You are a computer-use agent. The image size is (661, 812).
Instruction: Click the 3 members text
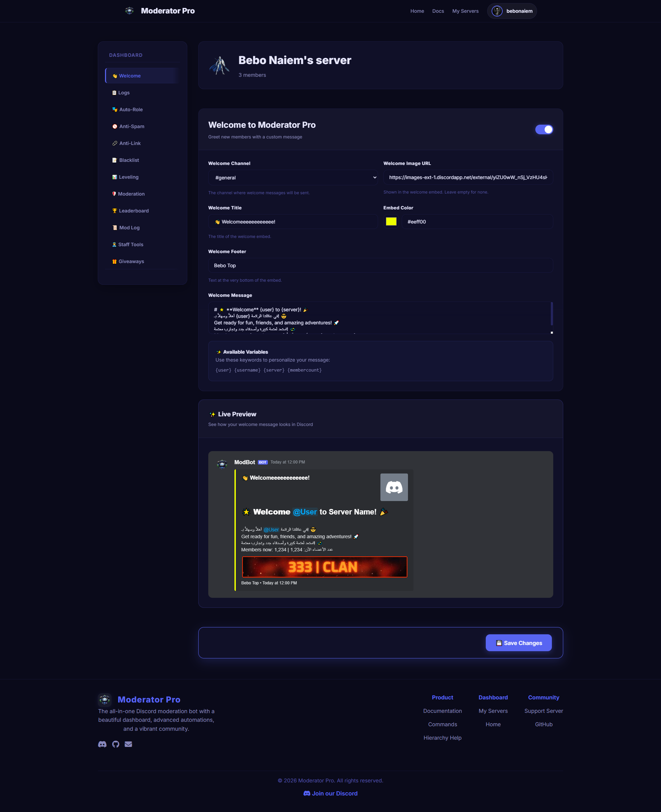(x=252, y=75)
